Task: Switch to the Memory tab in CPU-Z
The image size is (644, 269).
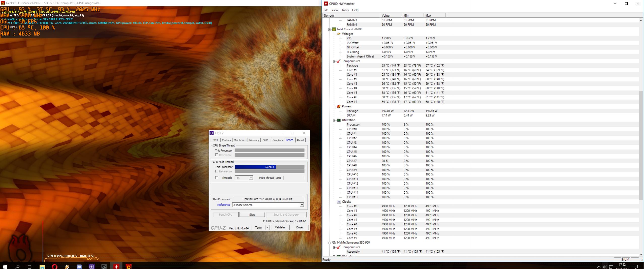Action: [x=254, y=140]
